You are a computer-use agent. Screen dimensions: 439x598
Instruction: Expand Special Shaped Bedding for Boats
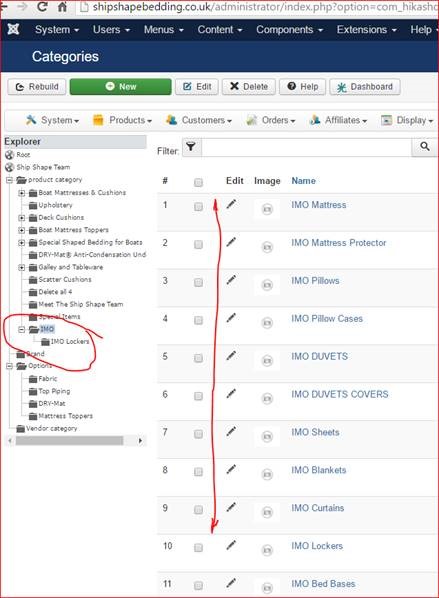[22, 243]
